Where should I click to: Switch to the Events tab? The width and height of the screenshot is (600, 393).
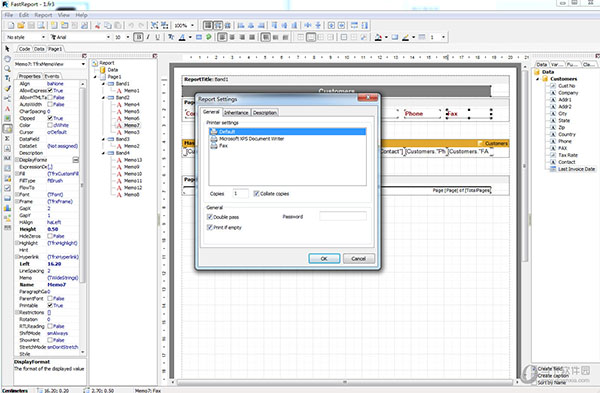coord(52,76)
